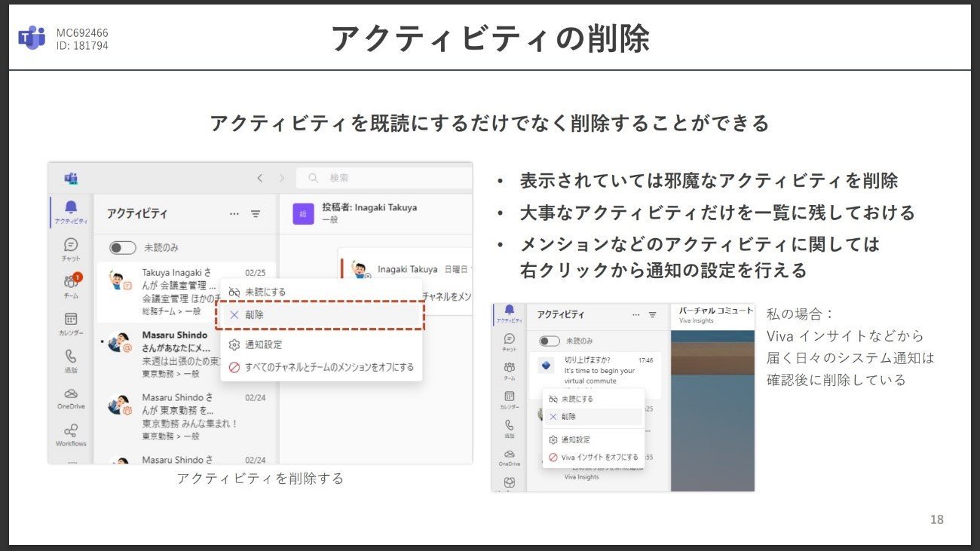Open OneDrive in the larger Teams screenshot sidebar
Viewport: 980px width, 551px height.
click(x=71, y=398)
